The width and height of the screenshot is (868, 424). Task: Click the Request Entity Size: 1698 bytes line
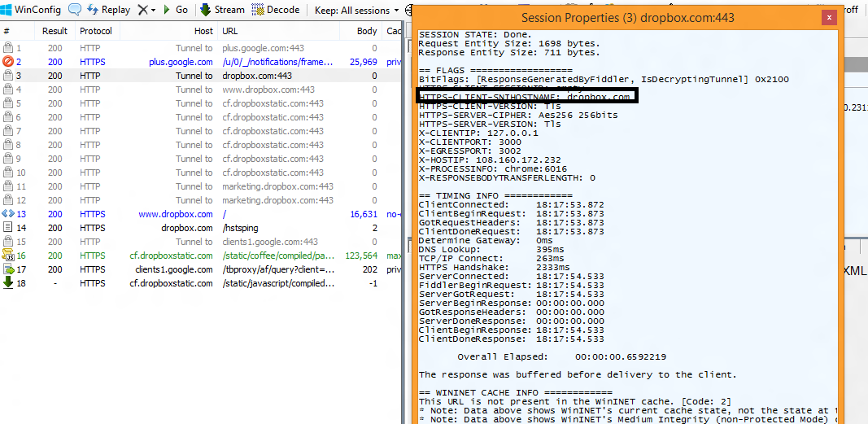click(x=509, y=43)
